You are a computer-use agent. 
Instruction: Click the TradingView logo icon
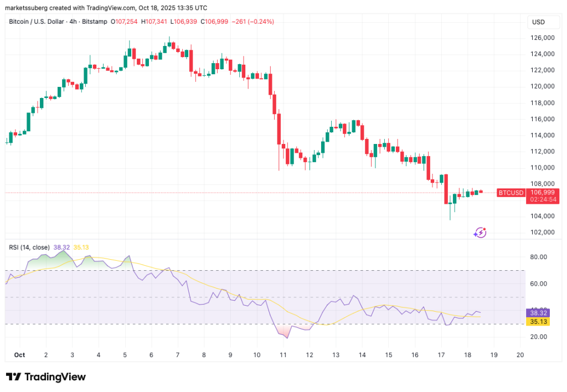(x=14, y=377)
